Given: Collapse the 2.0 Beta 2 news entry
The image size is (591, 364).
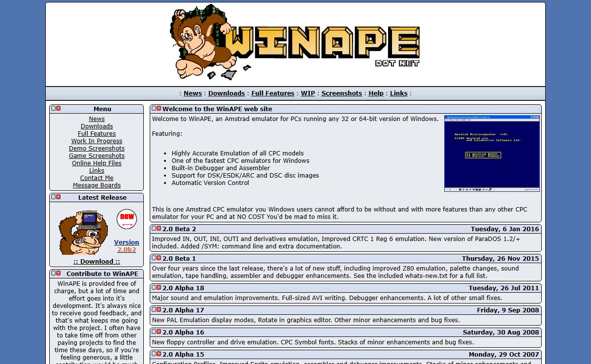Looking at the screenshot, I should tap(154, 228).
